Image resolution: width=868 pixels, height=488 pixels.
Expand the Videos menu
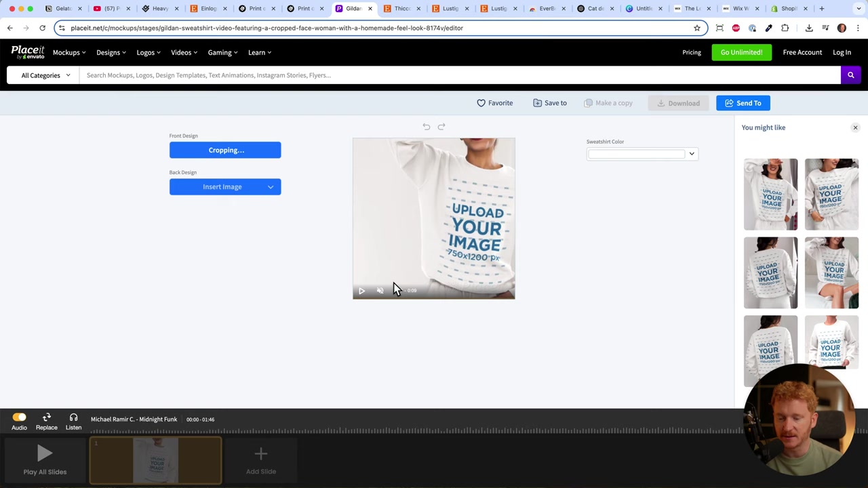pyautogui.click(x=184, y=52)
